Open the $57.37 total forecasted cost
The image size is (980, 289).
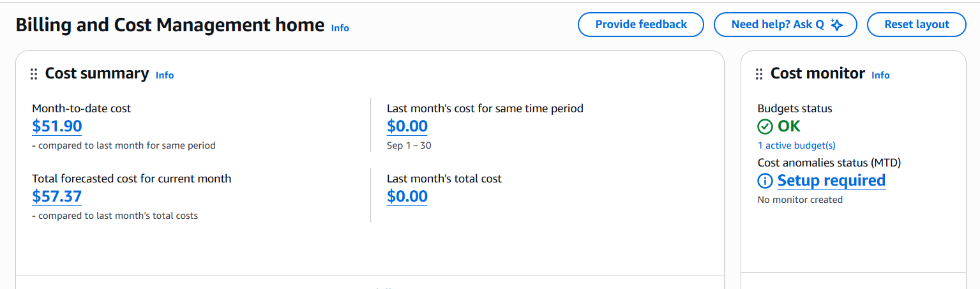[57, 196]
